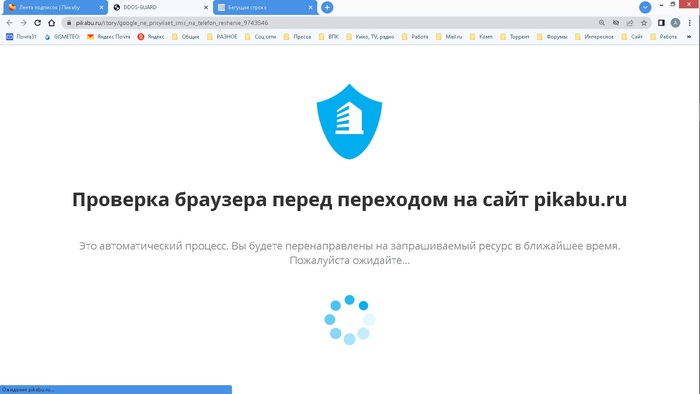Expand the "ВПК" bookmark folder
The height and width of the screenshot is (394, 700).
tap(329, 37)
